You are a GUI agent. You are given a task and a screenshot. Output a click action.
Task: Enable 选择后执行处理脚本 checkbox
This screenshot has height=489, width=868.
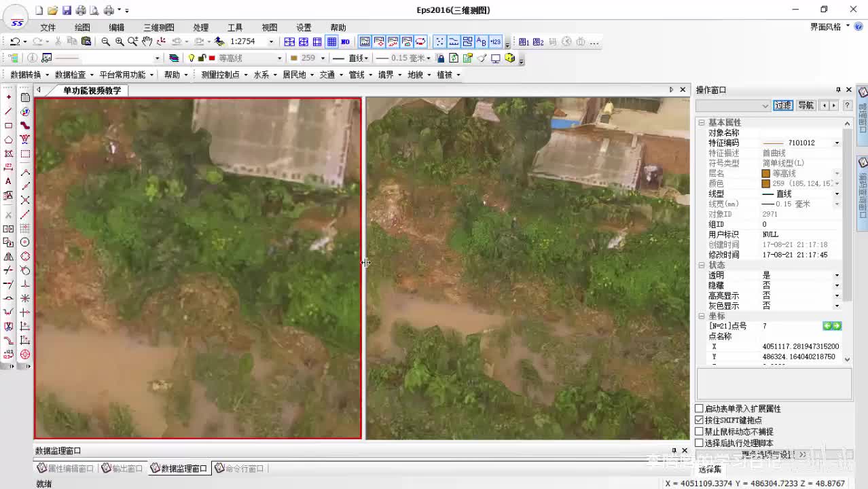coord(699,443)
